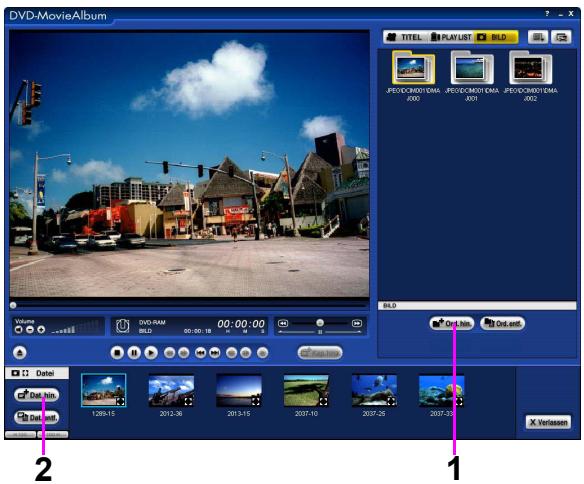Click the list view icon beside BILD tab
This screenshot has height=484, width=584.
538,37
